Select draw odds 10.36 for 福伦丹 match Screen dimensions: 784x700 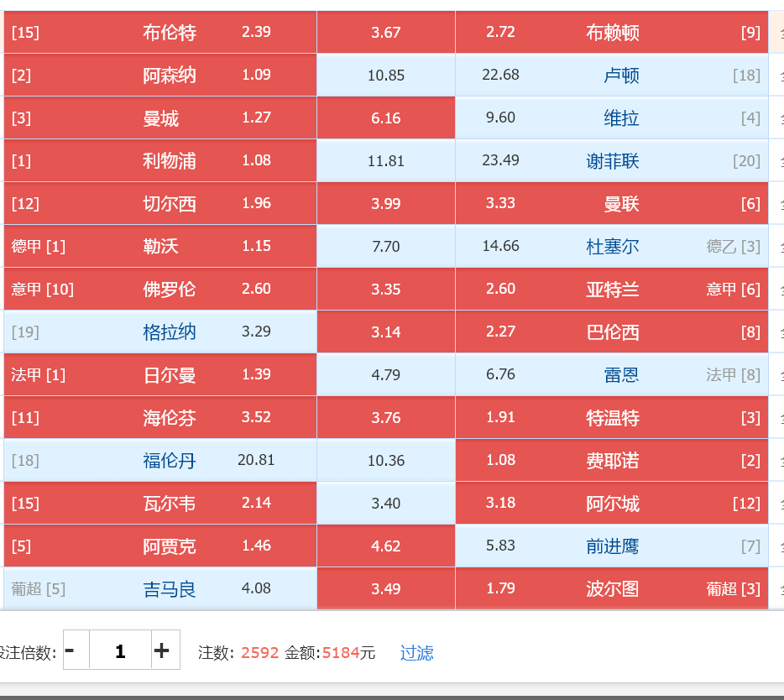point(386,460)
